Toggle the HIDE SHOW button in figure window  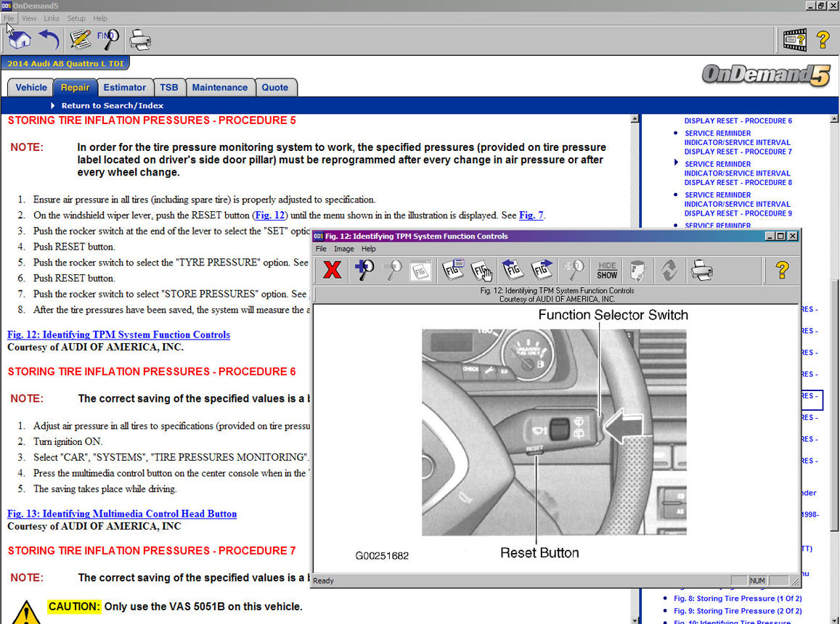pyautogui.click(x=607, y=271)
